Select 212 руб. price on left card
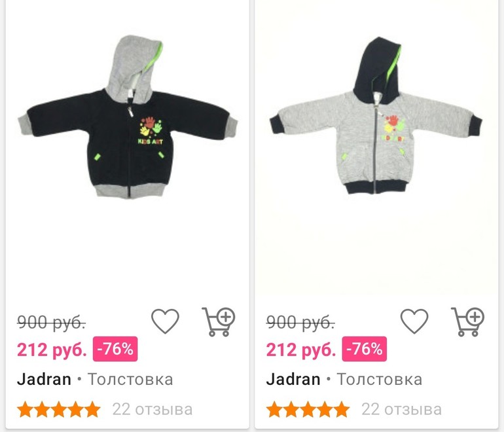This screenshot has width=504, height=432. (52, 350)
